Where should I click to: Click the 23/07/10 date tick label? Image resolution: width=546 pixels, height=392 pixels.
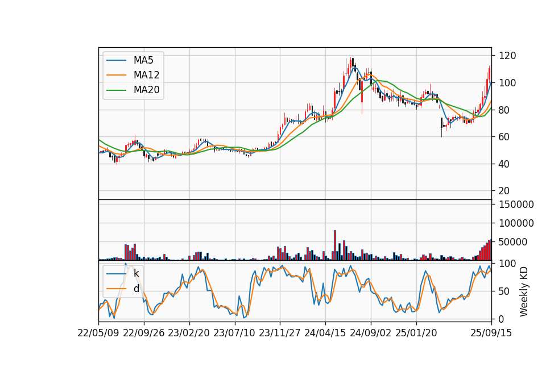(x=234, y=333)
